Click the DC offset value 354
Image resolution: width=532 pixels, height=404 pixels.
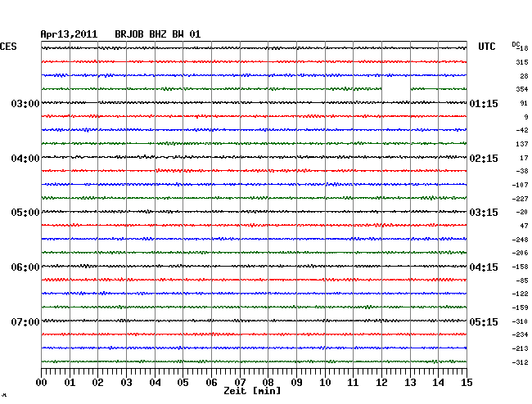(522, 89)
